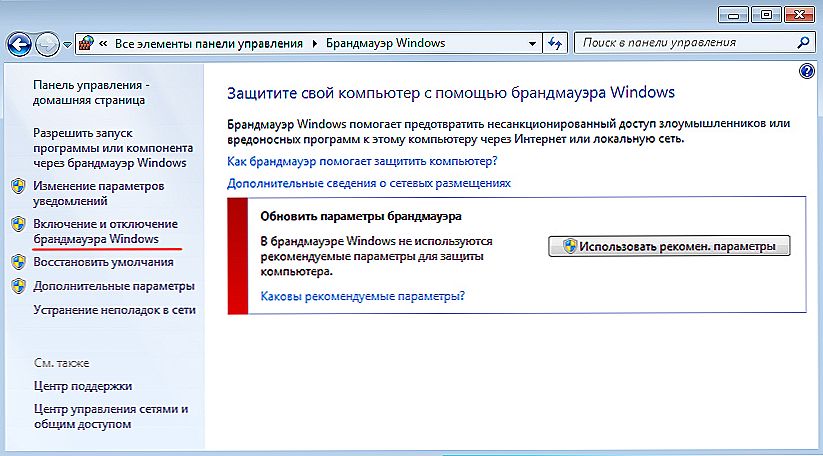823x456 pixels.
Task: Open 'Как брандмауэр помогает защитить компьютер?' link
Action: click(362, 161)
